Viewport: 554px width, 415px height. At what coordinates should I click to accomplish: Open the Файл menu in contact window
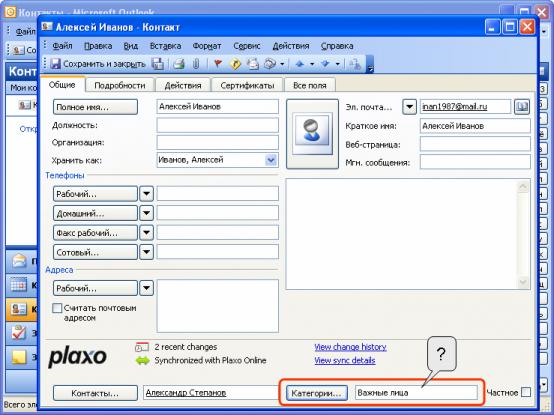(x=62, y=46)
